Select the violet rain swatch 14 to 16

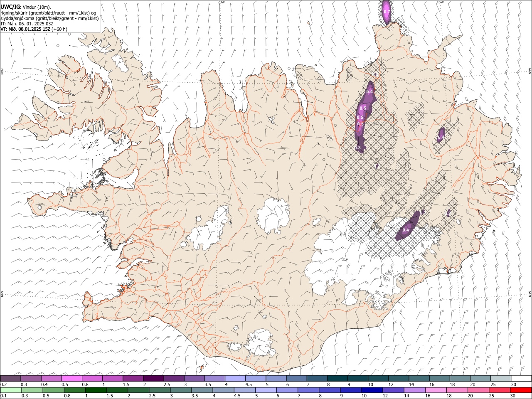(x=414, y=390)
